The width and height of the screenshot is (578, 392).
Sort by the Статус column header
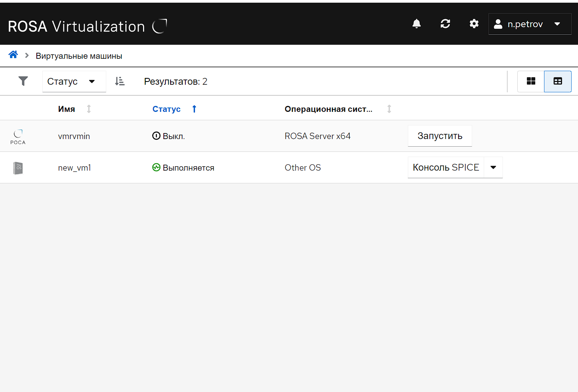(x=167, y=109)
